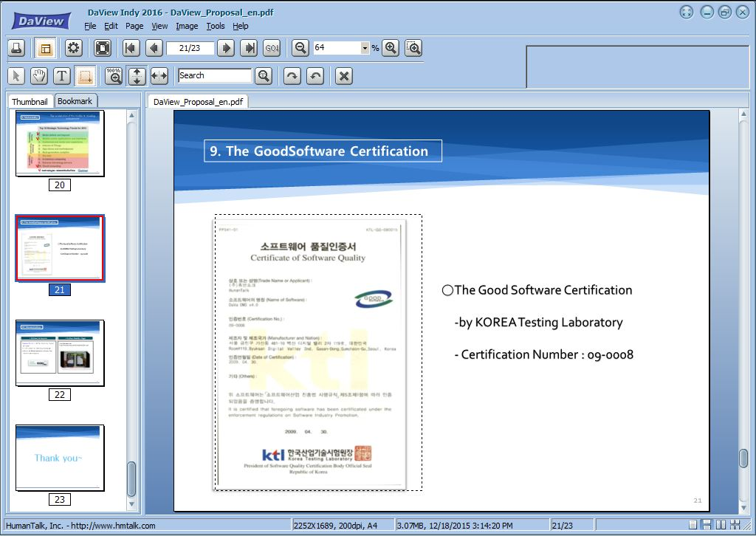The height and width of the screenshot is (536, 756).
Task: Toggle the thumbnail side panel icon
Action: (x=45, y=48)
